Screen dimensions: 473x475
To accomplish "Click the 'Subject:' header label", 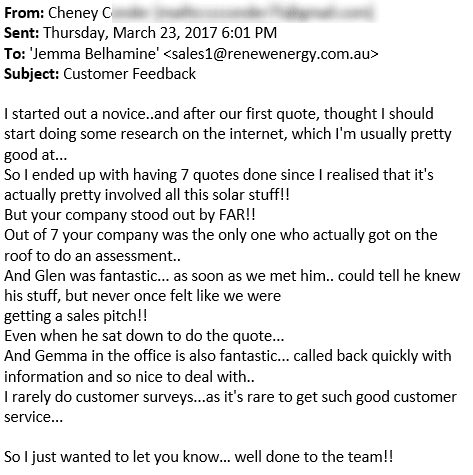I will 32,74.
